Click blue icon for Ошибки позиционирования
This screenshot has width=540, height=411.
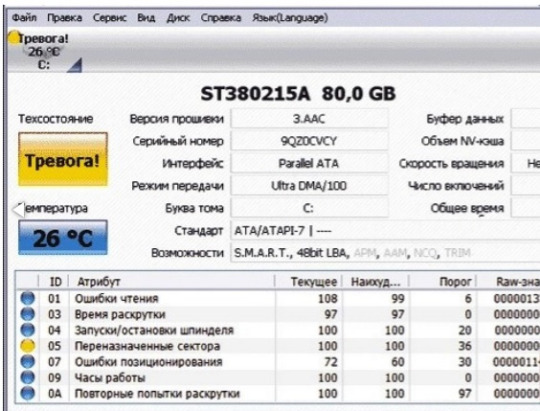[28, 362]
